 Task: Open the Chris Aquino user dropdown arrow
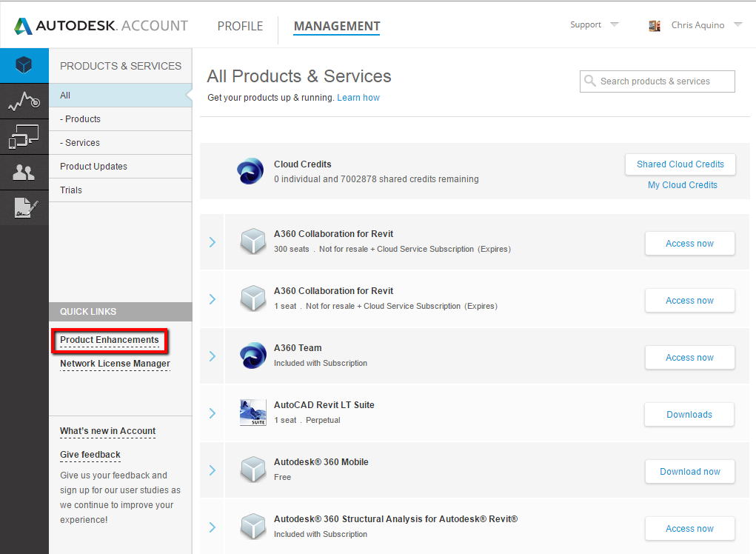click(737, 24)
